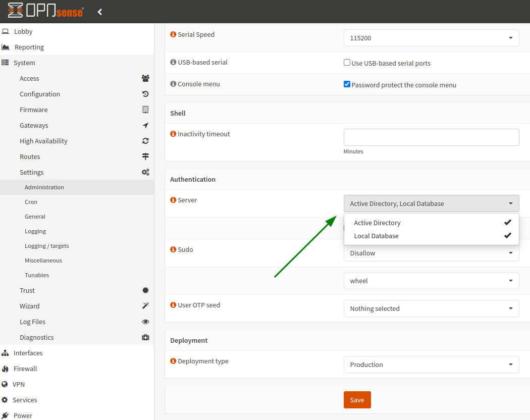Enable Use USB-based serial ports checkbox
The height and width of the screenshot is (420, 530).
click(x=347, y=63)
